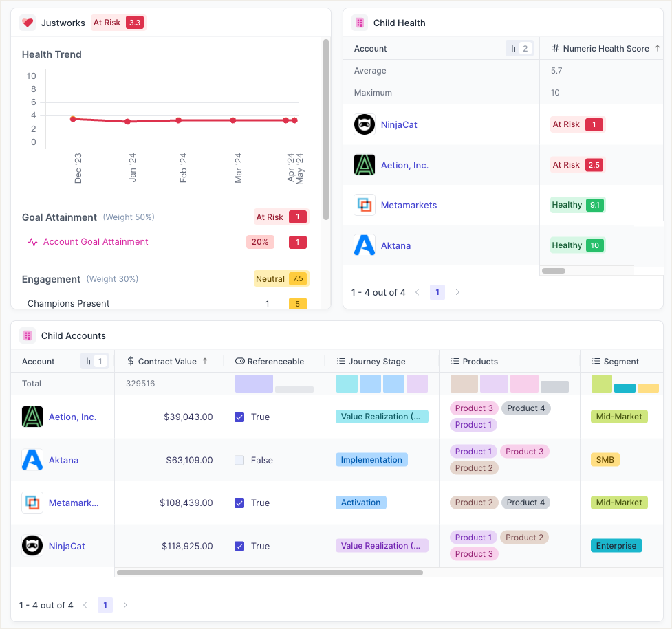The width and height of the screenshot is (672, 629).
Task: Click Aetion's At Risk 2.5 health badge
Action: pos(578,165)
